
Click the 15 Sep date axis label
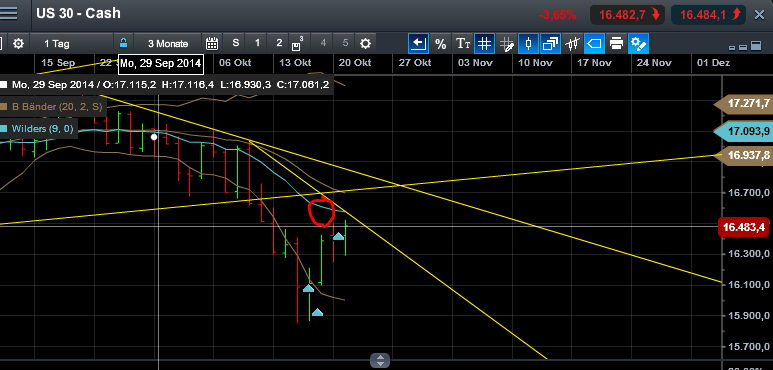point(58,63)
